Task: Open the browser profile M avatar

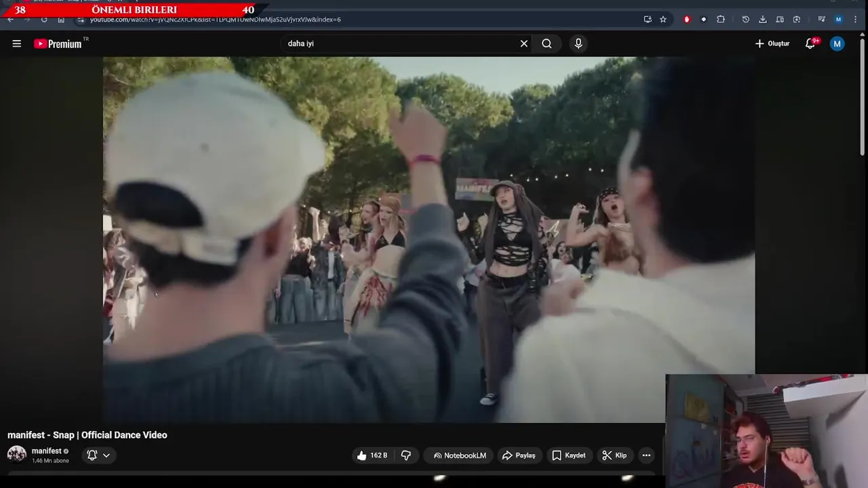Action: pos(839,19)
